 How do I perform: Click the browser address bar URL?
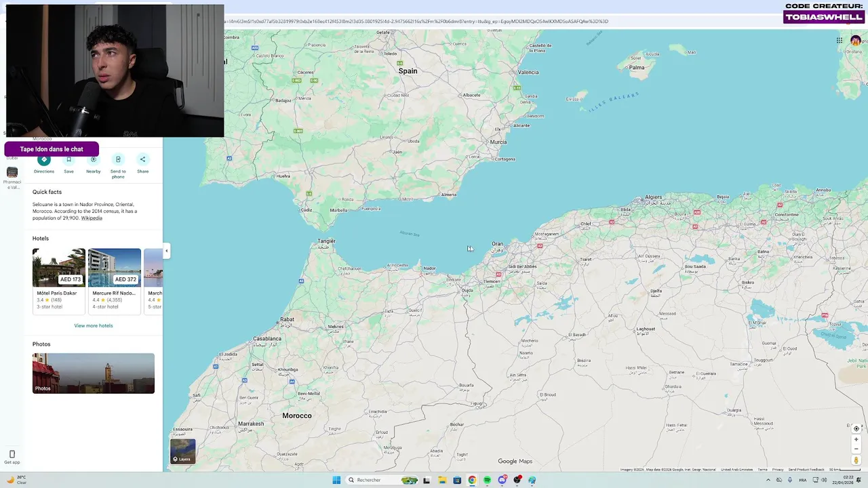(x=416, y=21)
